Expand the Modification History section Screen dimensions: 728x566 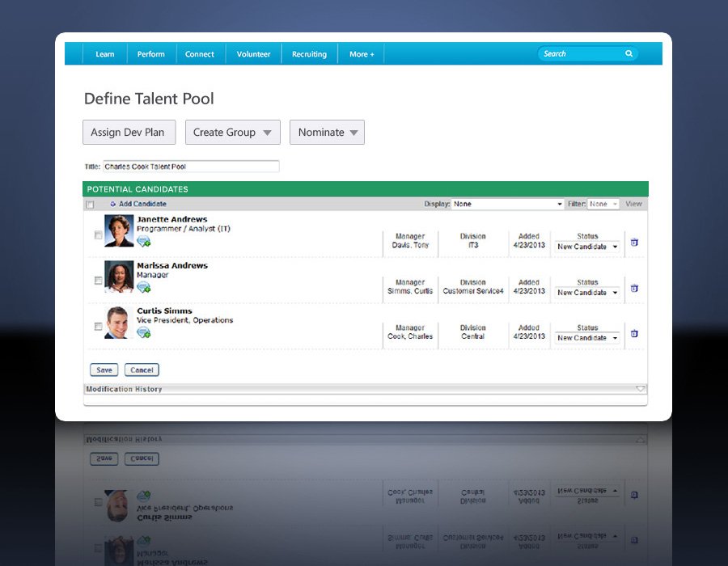(641, 389)
